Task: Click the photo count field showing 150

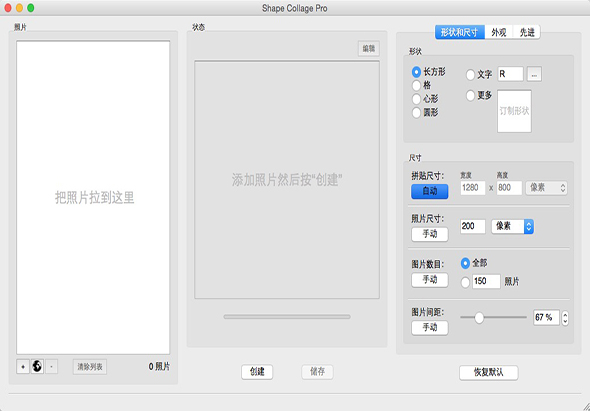Action: 486,281
